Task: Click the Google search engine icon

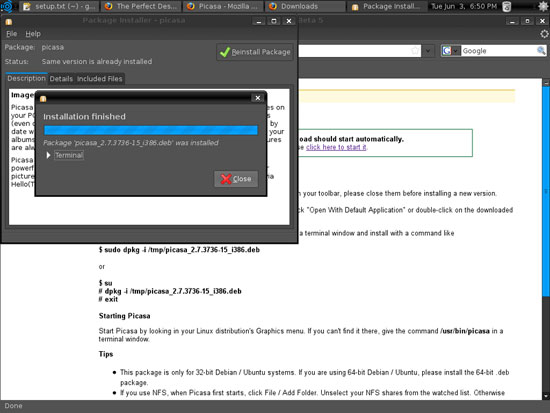Action: tap(447, 51)
